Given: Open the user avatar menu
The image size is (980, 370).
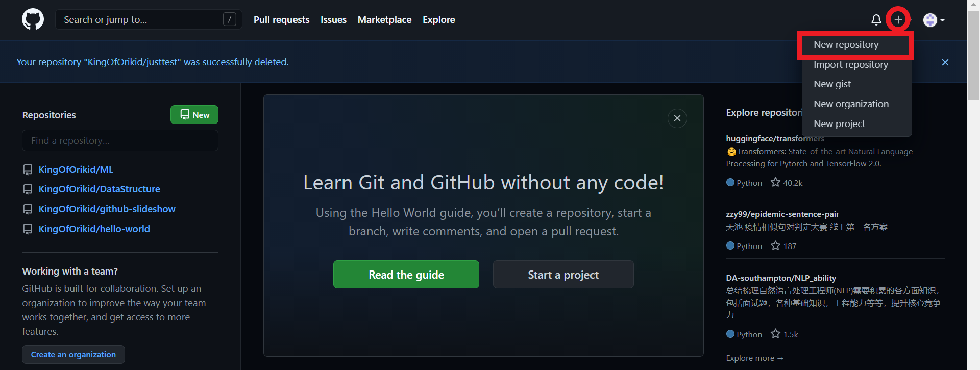Looking at the screenshot, I should pyautogui.click(x=934, y=20).
